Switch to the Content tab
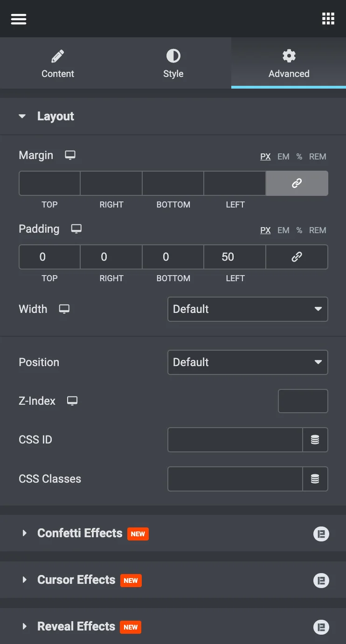 click(x=58, y=63)
